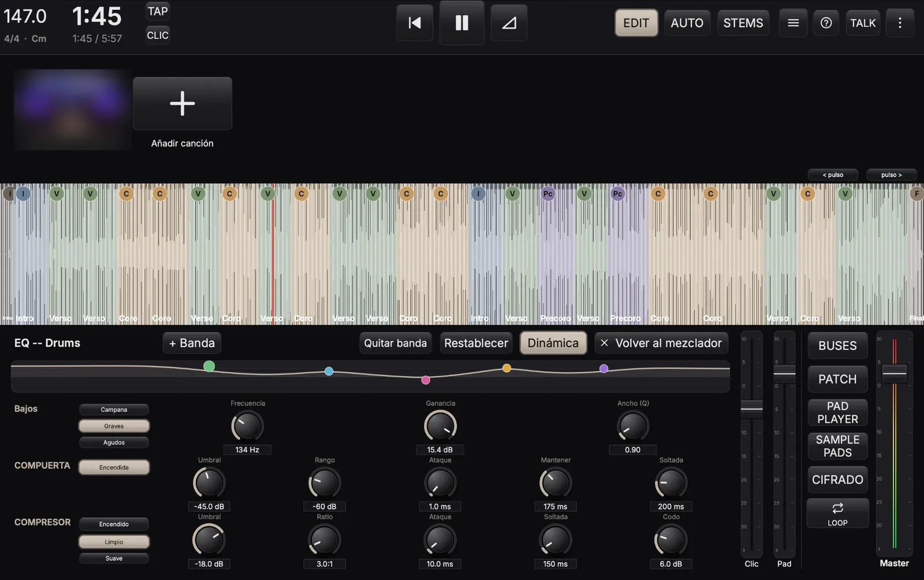Open the help question mark icon
The width and height of the screenshot is (924, 580).
click(826, 23)
